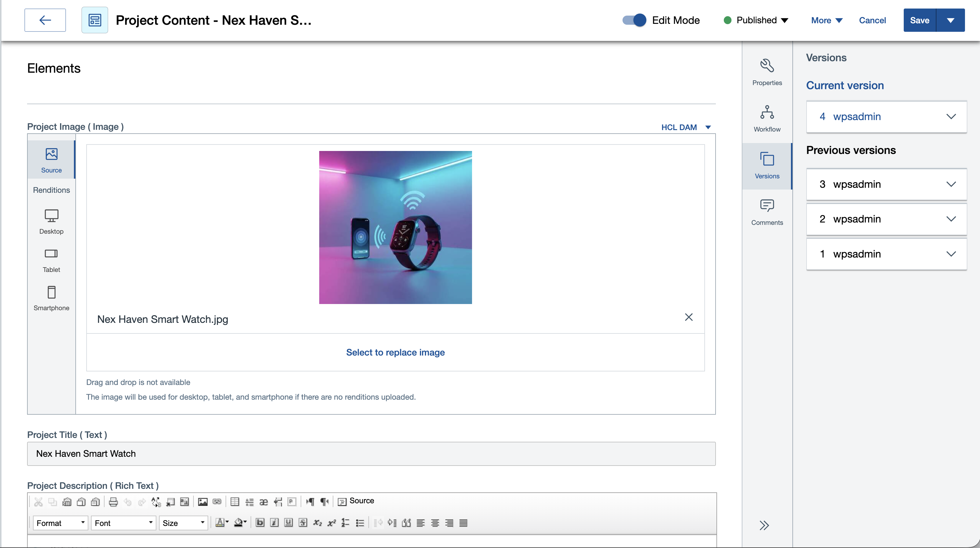980x548 pixels.
Task: Click the Paste icon in editor toolbar
Action: tap(67, 501)
